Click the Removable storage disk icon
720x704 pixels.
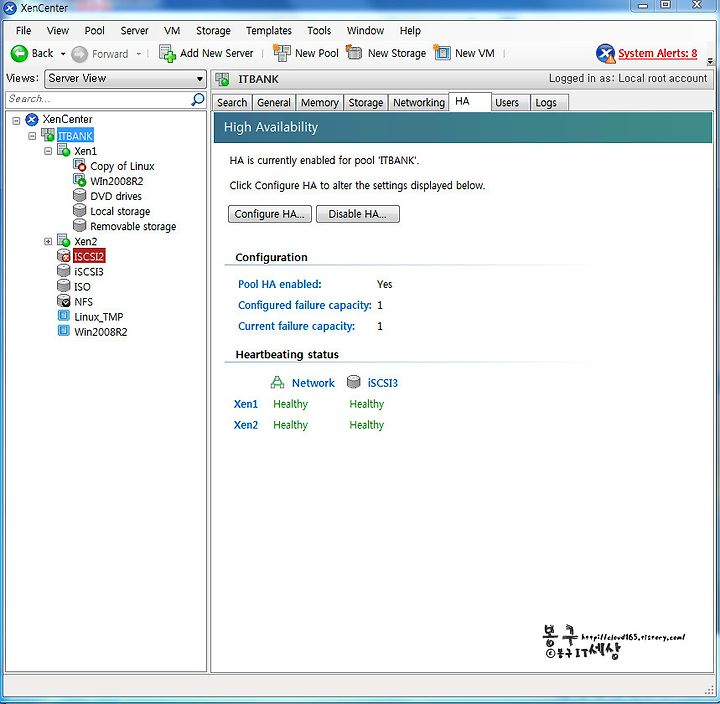point(79,225)
